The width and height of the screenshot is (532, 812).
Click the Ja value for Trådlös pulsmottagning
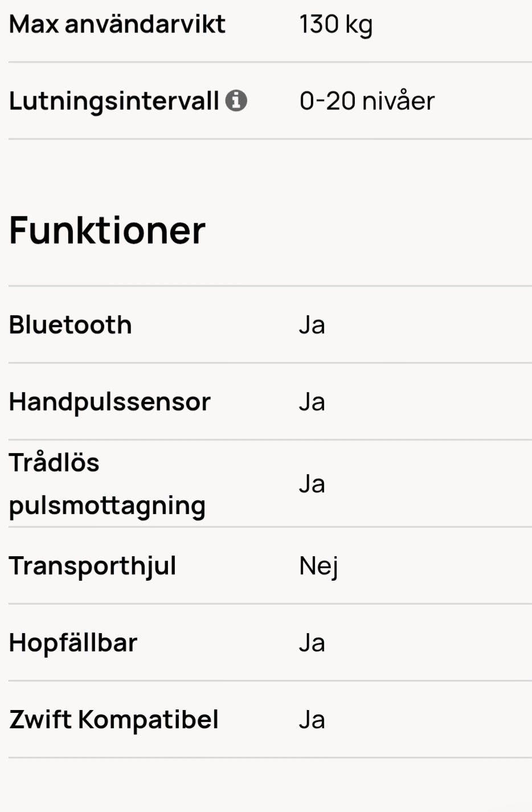point(312,484)
